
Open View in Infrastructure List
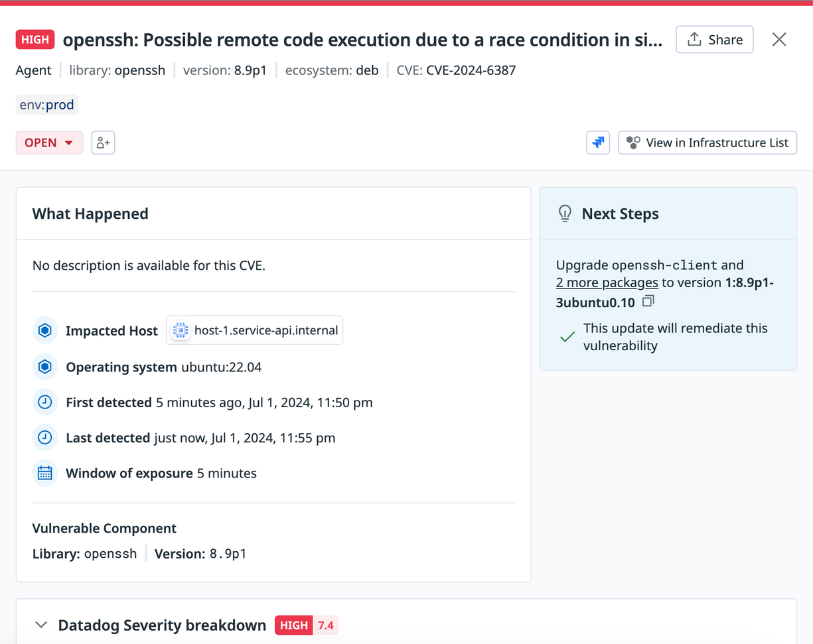707,143
